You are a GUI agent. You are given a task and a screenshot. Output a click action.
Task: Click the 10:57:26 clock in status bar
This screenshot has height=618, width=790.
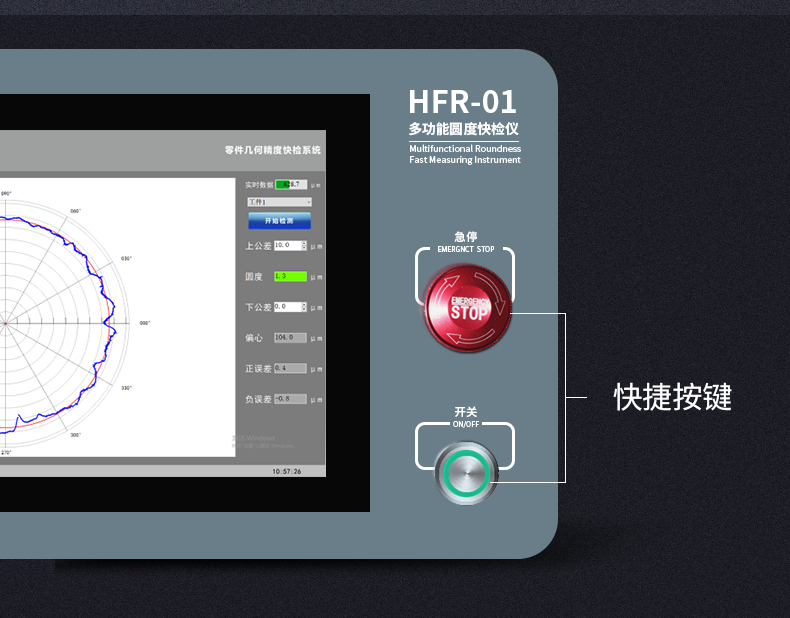tap(286, 471)
